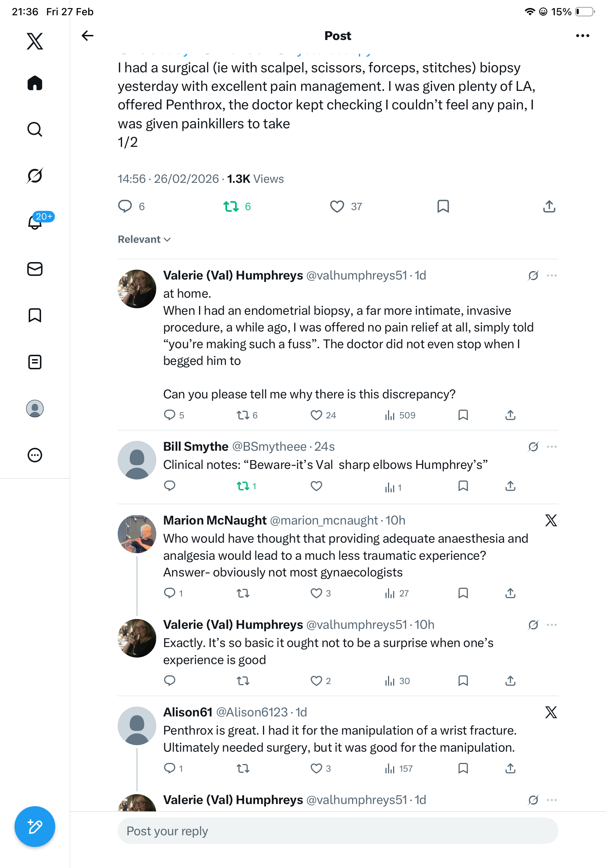Go to Home in the sidebar

click(x=35, y=83)
